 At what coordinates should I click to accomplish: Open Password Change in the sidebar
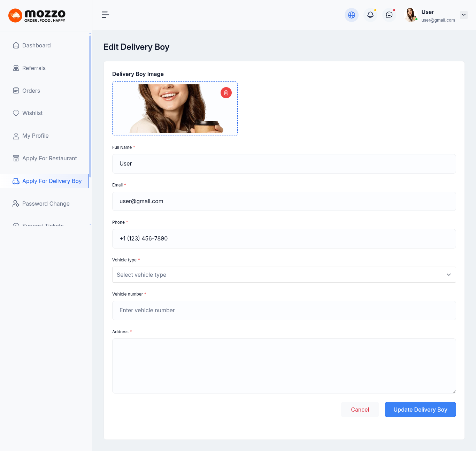point(46,204)
